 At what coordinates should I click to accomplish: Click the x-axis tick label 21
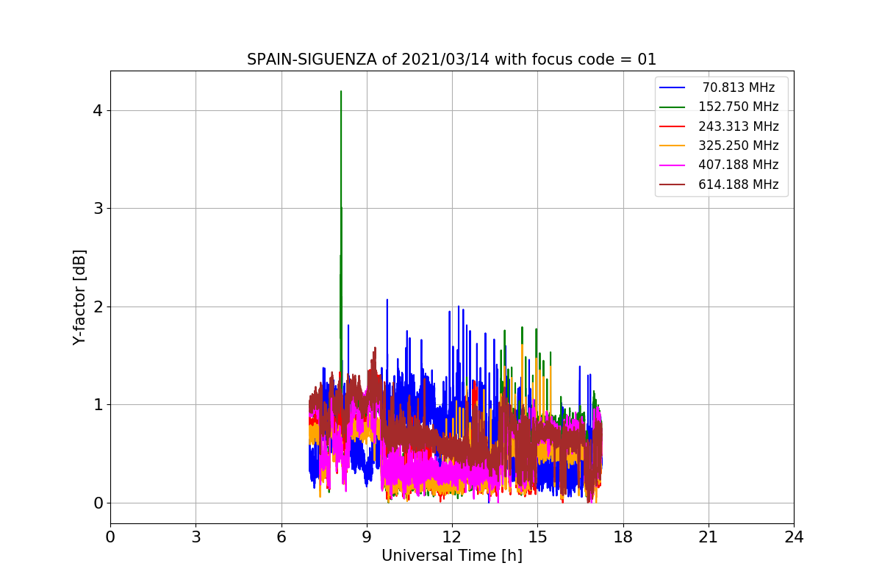point(709,537)
